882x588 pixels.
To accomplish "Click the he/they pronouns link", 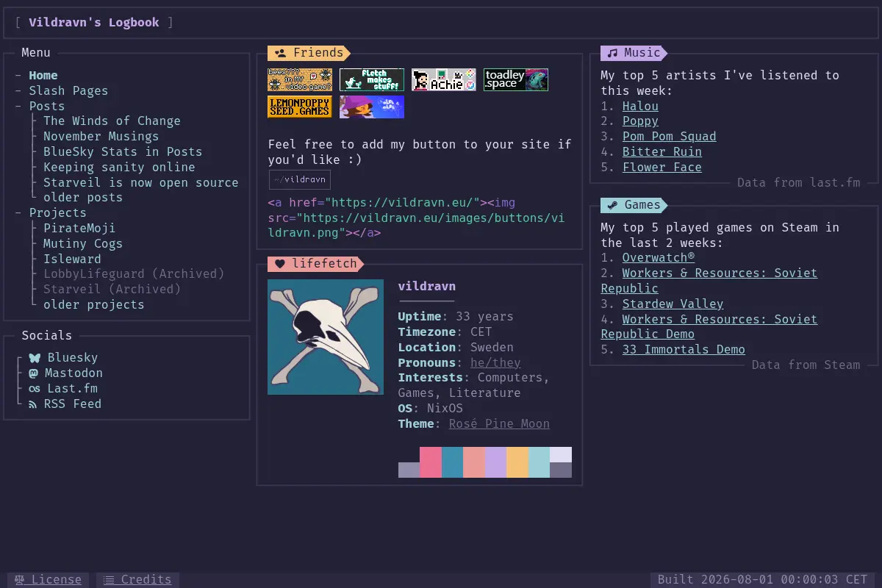I will click(495, 363).
